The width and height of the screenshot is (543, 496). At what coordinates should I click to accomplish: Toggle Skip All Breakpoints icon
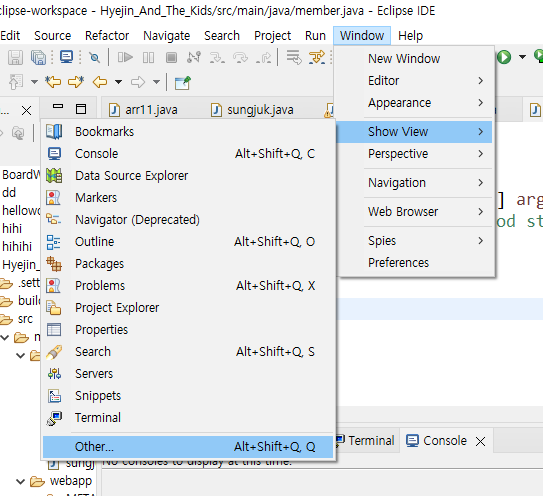[x=94, y=57]
